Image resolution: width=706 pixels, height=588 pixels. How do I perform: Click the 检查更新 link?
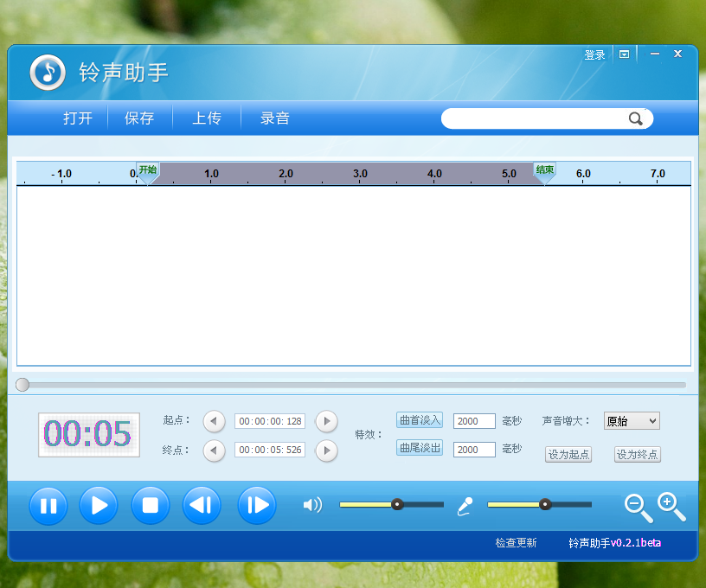516,543
